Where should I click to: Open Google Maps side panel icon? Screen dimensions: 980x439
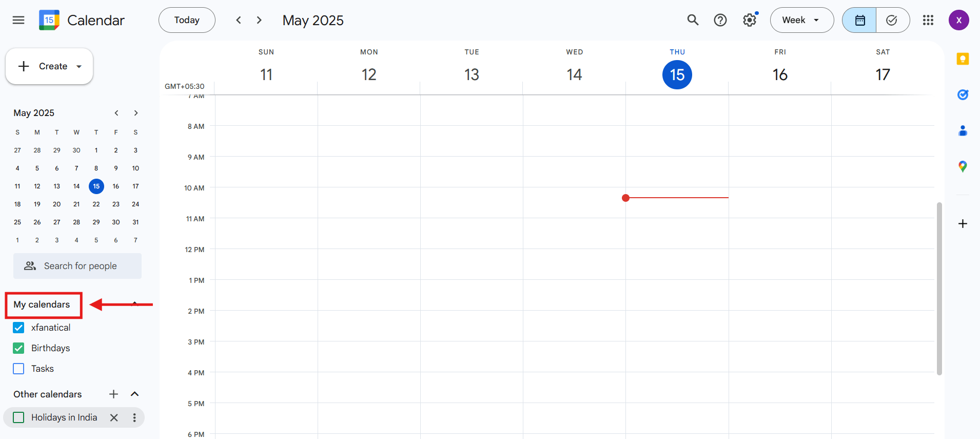[x=963, y=166]
